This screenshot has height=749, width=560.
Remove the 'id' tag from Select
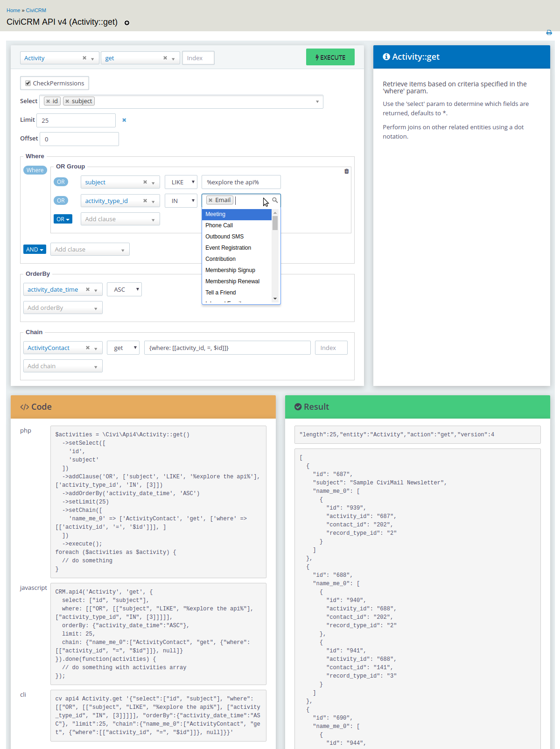[48, 101]
